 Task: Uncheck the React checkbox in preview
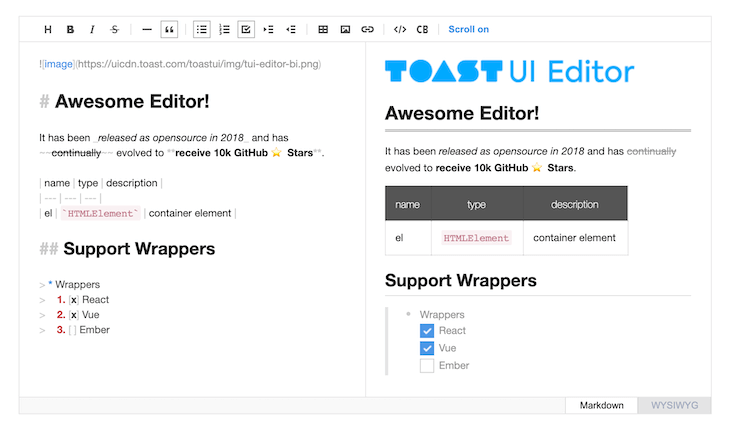427,331
